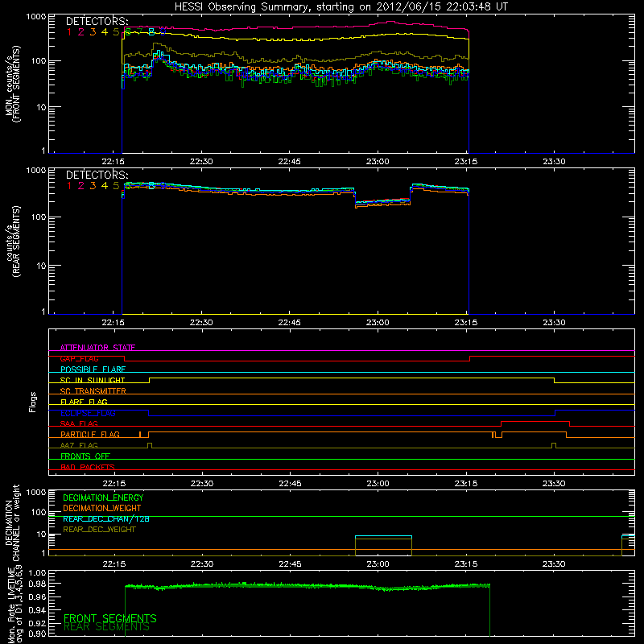
Task: Click 1000 y-axis value in decimation panel
Action: (x=35, y=493)
